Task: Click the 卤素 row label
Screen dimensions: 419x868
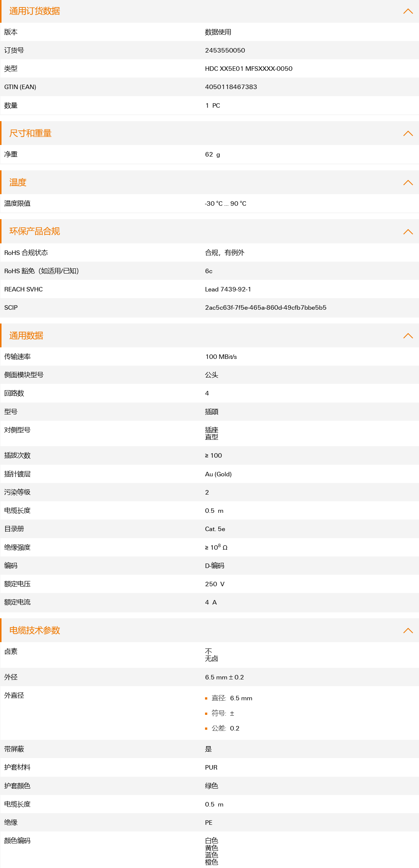Action: pos(11,651)
